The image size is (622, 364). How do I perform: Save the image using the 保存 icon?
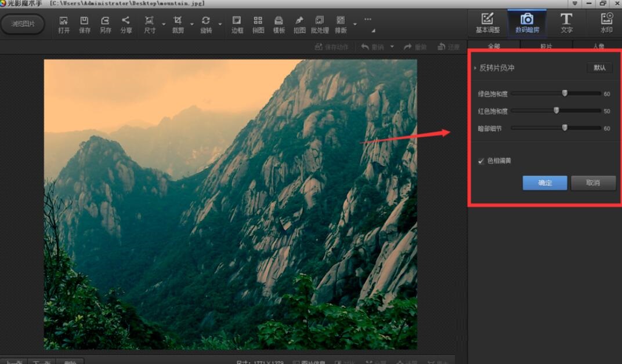point(85,24)
